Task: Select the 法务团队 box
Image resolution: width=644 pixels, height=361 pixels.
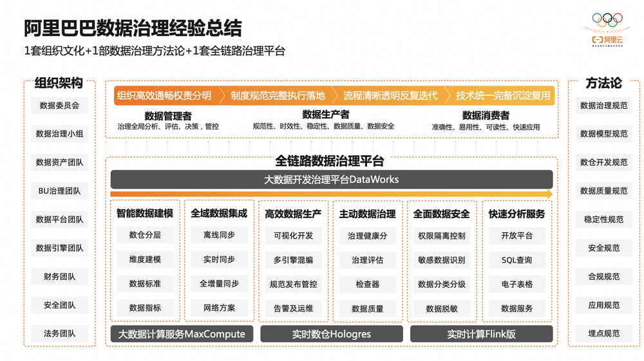Action: pyautogui.click(x=59, y=333)
